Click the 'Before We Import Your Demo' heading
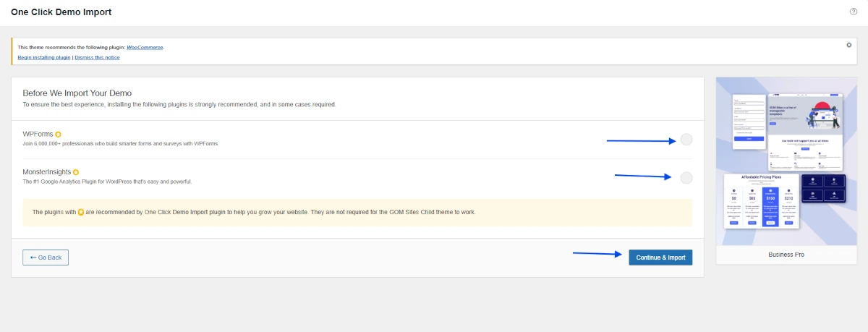Image resolution: width=868 pixels, height=332 pixels. [x=77, y=93]
